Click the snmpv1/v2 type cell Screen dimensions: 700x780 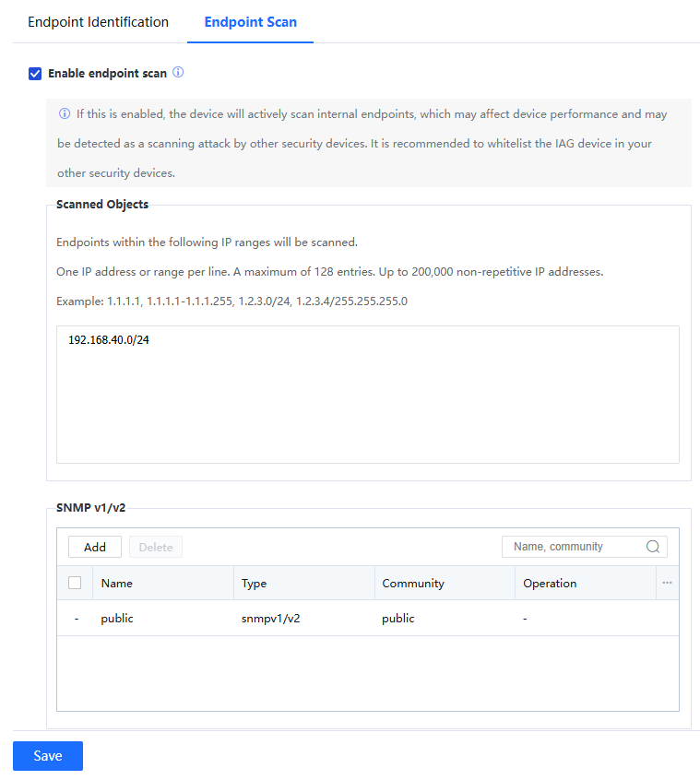[x=270, y=619]
